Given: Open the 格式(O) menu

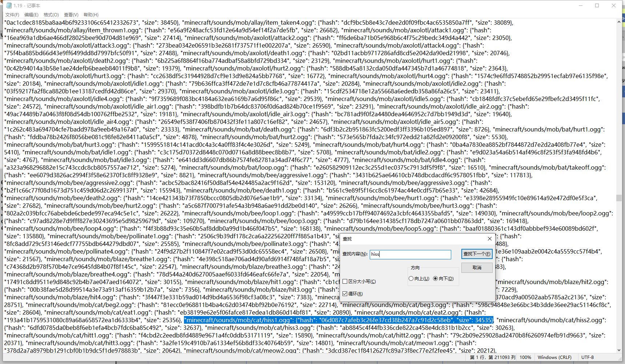Looking at the screenshot, I should pyautogui.click(x=51, y=15).
